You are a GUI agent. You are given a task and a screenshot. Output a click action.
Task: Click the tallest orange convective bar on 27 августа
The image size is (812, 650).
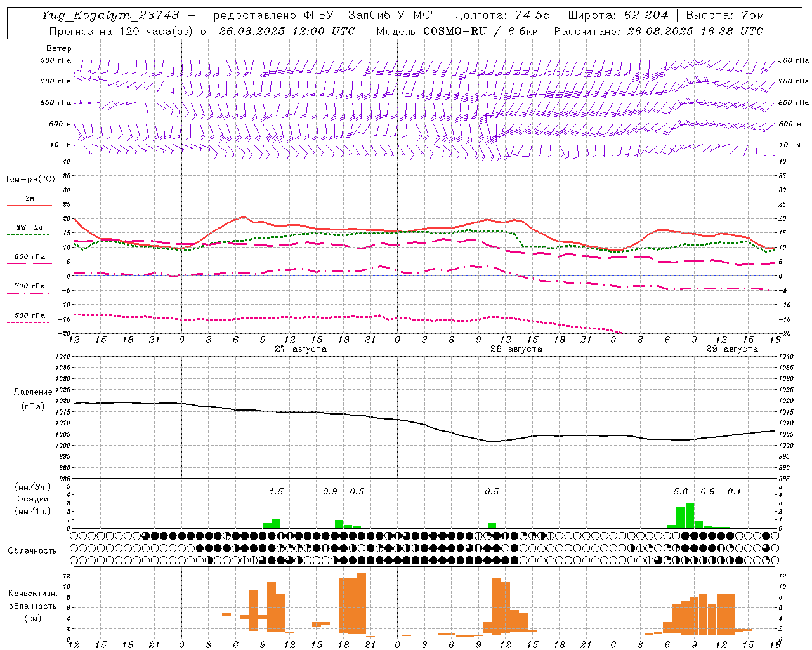(x=362, y=604)
